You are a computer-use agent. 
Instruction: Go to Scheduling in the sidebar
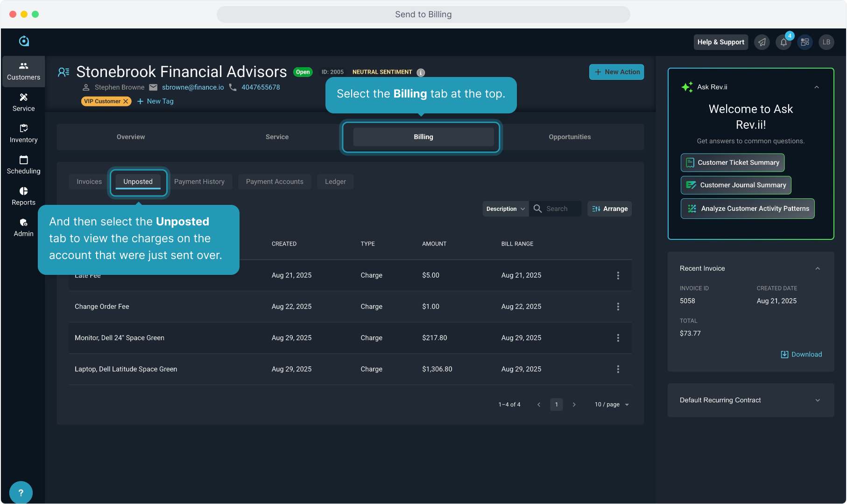(x=23, y=165)
